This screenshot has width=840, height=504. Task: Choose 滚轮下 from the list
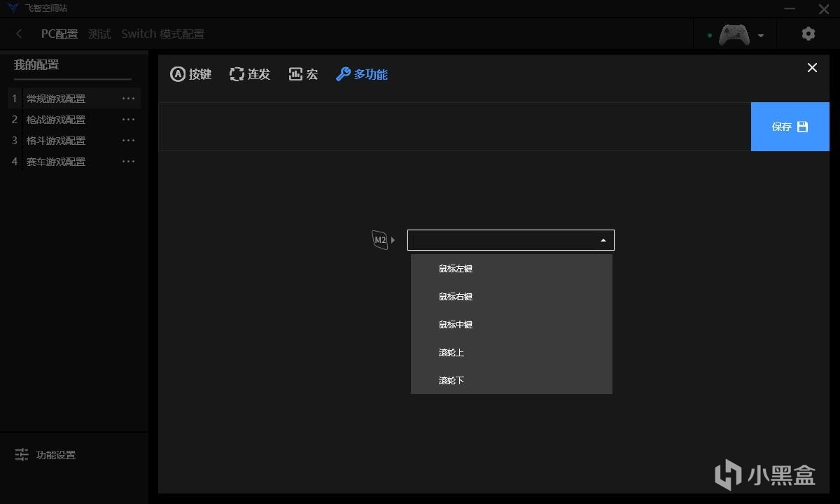coord(512,380)
